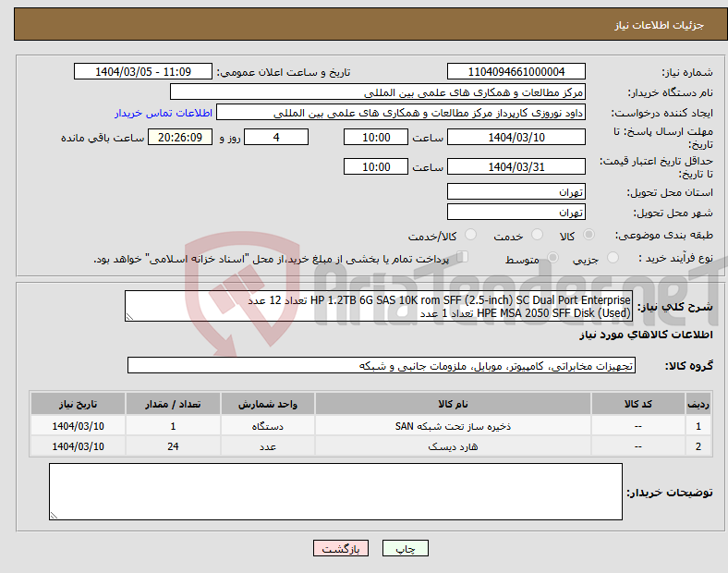728x573 pixels.
Task: Click the announcement date field 1404/03/05 - 11:09
Action: click(x=143, y=71)
